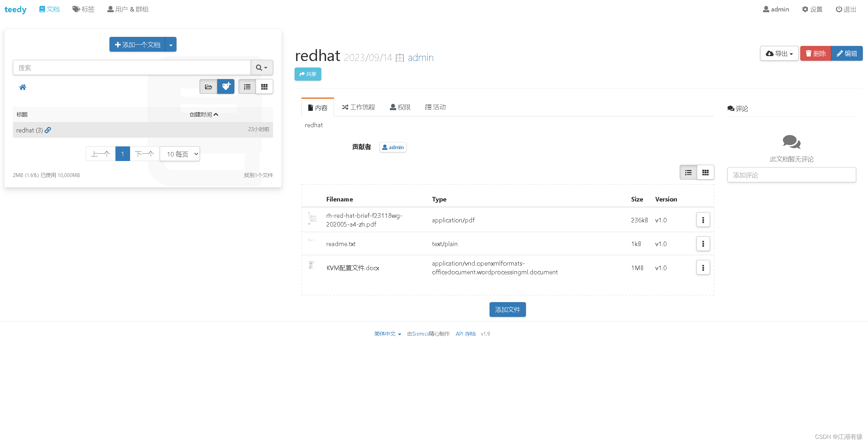Switch to the 工作流程 tab
This screenshot has width=868, height=443.
coord(358,107)
